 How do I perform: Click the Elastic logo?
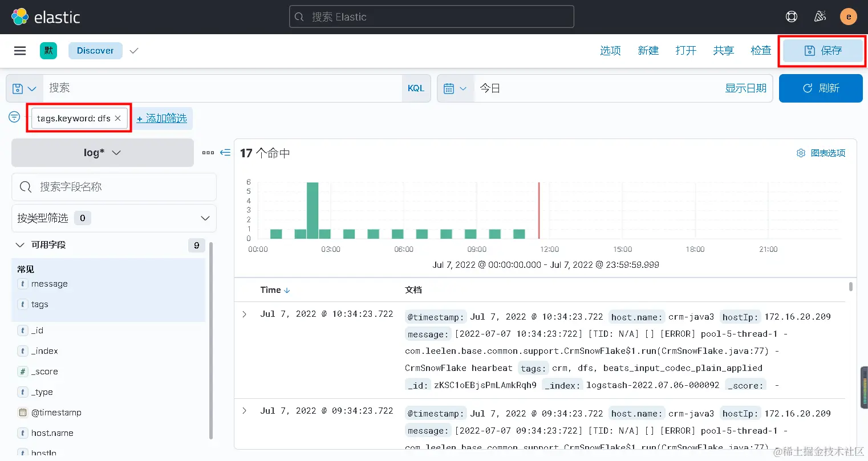[46, 17]
